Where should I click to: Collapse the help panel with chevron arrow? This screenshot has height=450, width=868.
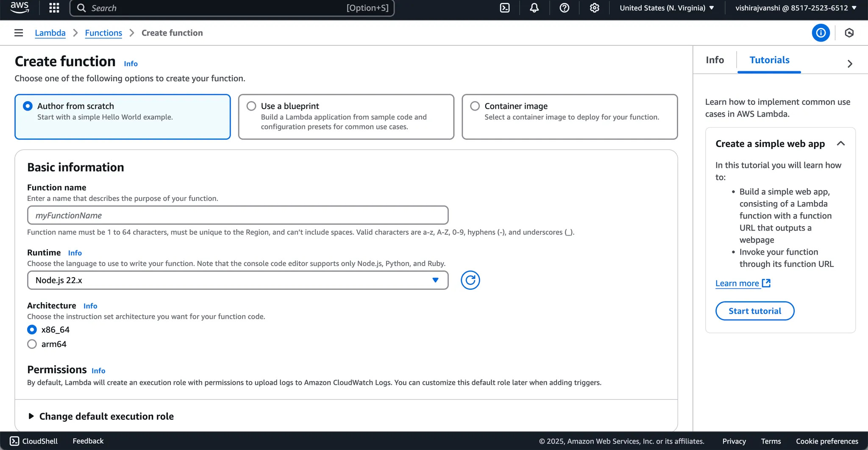point(850,64)
